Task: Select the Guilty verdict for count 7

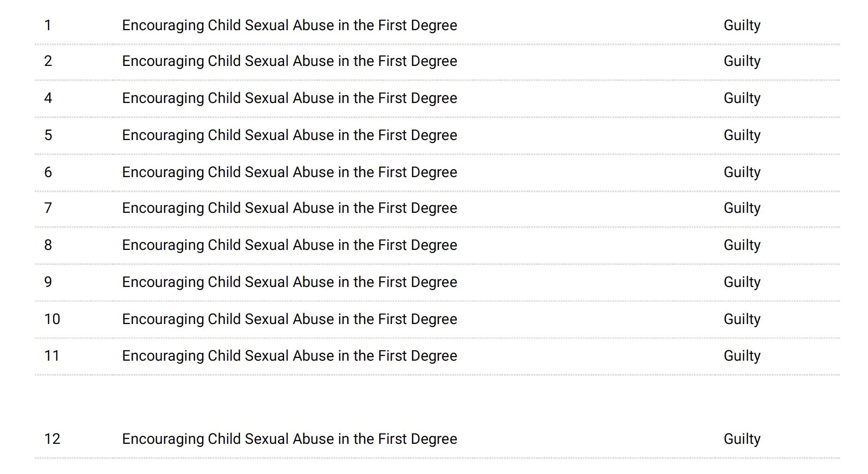Action: 742,208
